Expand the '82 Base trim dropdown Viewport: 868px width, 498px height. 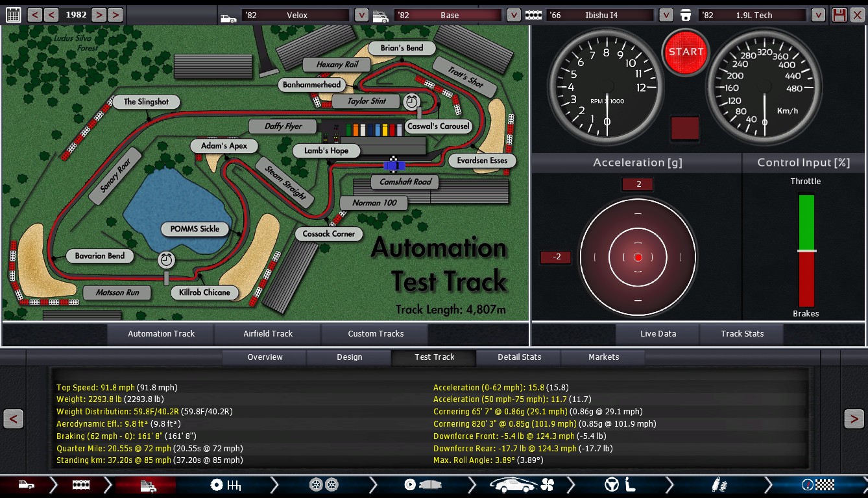[513, 15]
